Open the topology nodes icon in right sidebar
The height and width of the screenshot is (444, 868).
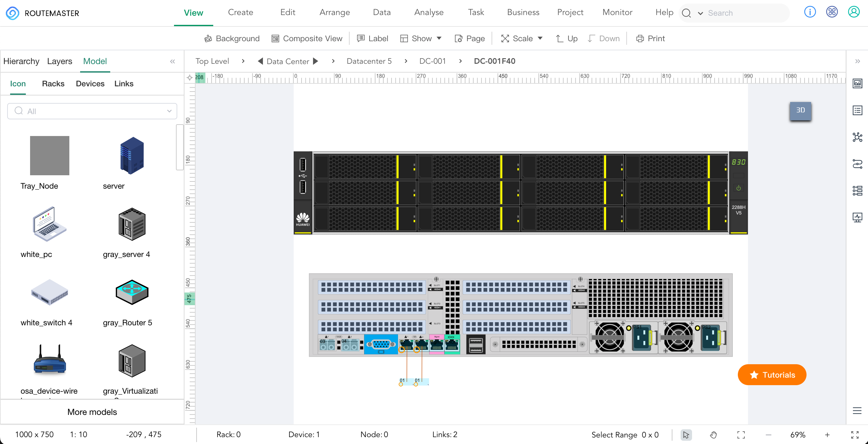coord(857,137)
